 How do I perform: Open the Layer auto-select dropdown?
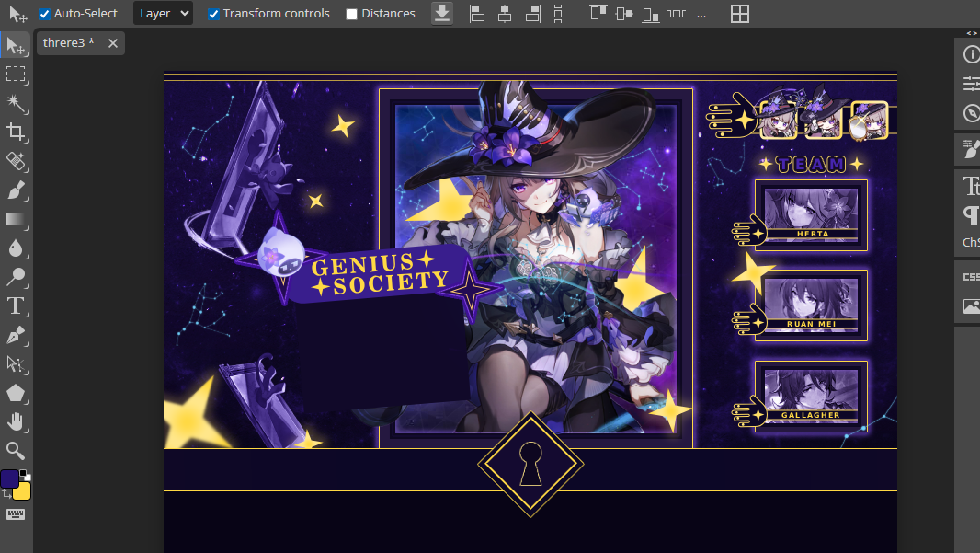pos(163,14)
